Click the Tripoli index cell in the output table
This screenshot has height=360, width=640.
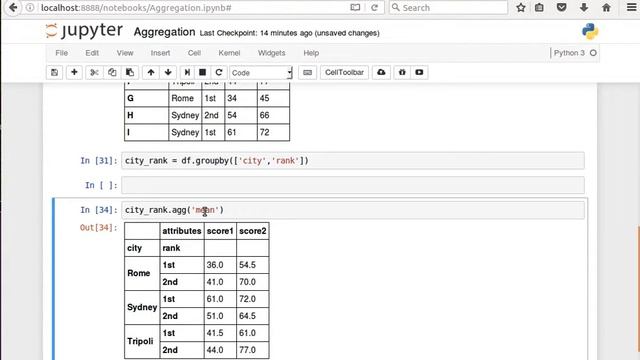142,341
